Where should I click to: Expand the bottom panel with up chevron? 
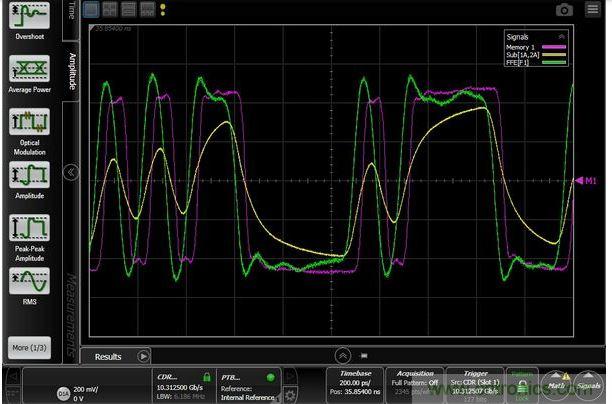pyautogui.click(x=342, y=354)
